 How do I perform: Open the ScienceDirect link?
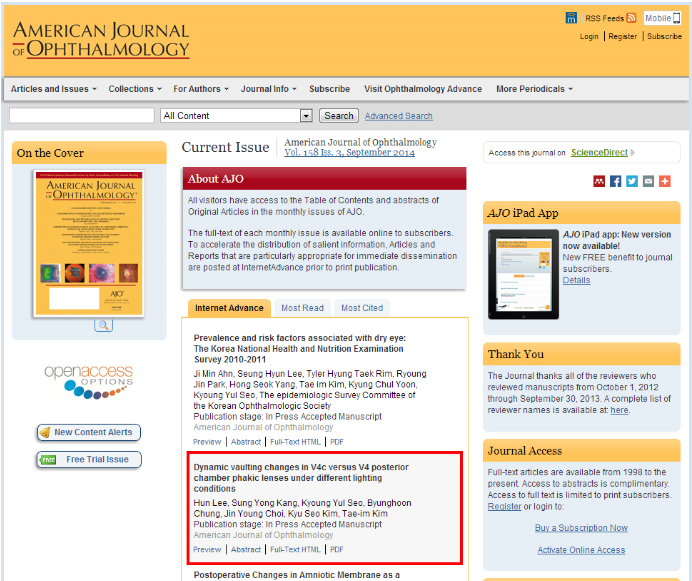click(599, 152)
